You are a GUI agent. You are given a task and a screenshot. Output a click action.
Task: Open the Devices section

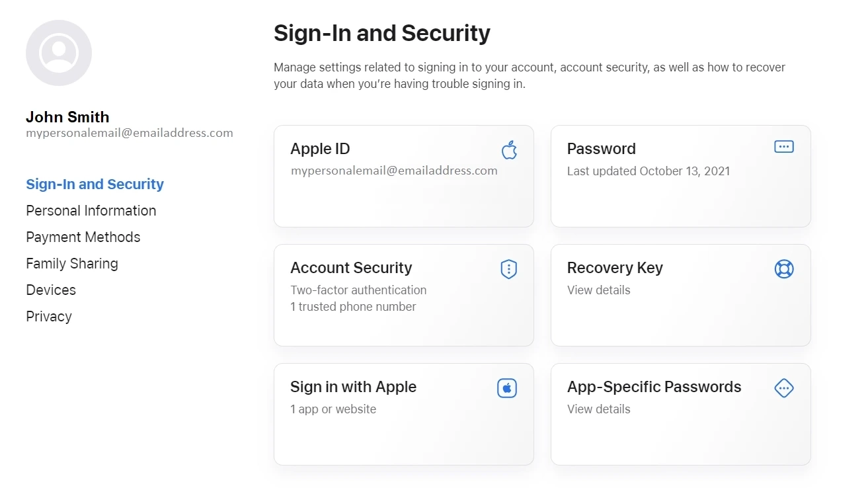coord(51,290)
